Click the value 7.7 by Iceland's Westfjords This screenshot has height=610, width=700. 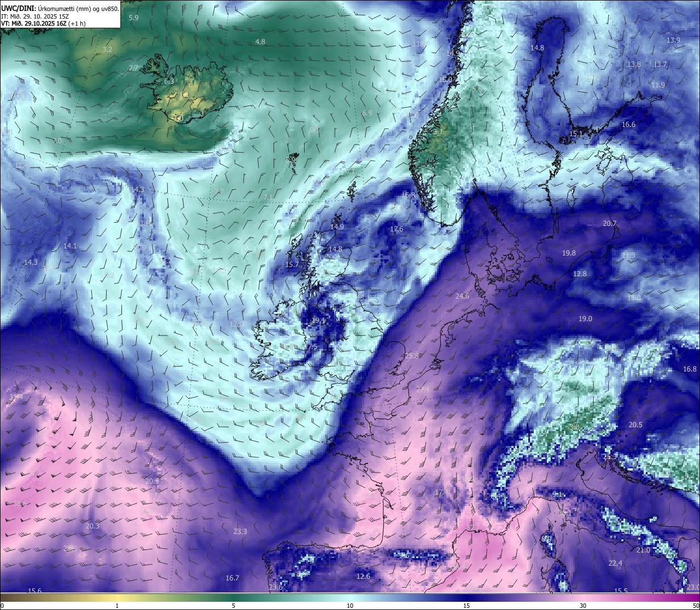click(x=133, y=68)
